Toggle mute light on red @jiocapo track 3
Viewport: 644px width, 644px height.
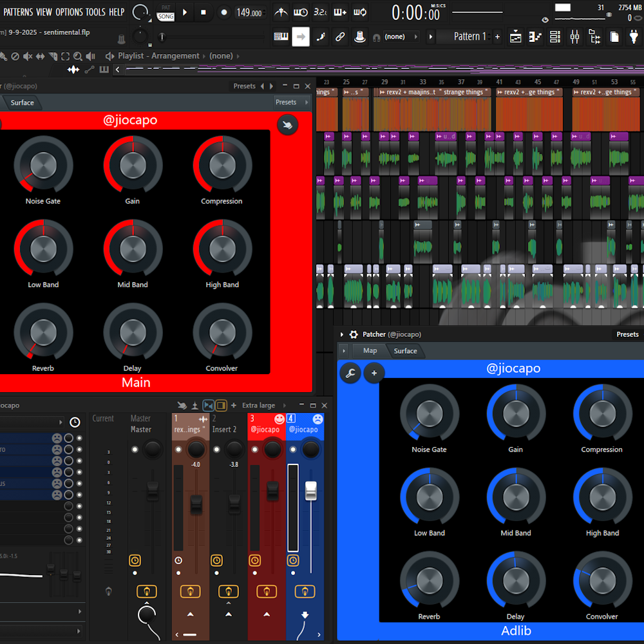click(254, 450)
